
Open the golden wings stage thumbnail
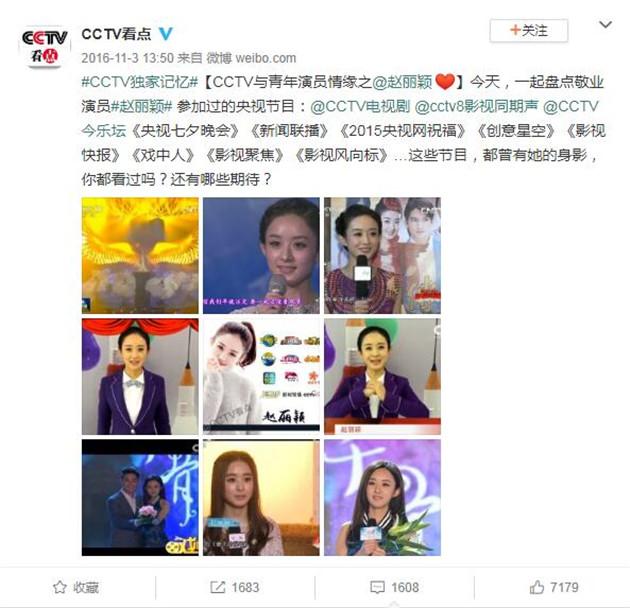[x=140, y=256]
